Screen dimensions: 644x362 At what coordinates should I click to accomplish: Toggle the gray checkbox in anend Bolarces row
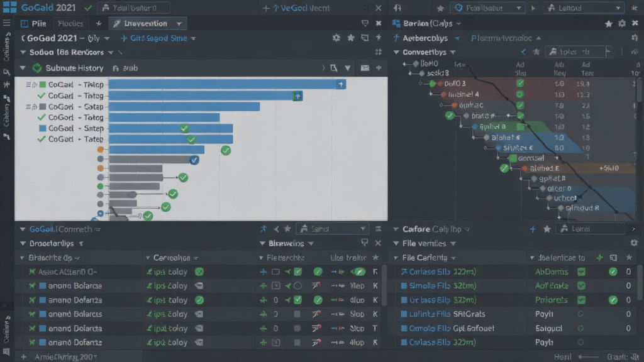click(297, 314)
